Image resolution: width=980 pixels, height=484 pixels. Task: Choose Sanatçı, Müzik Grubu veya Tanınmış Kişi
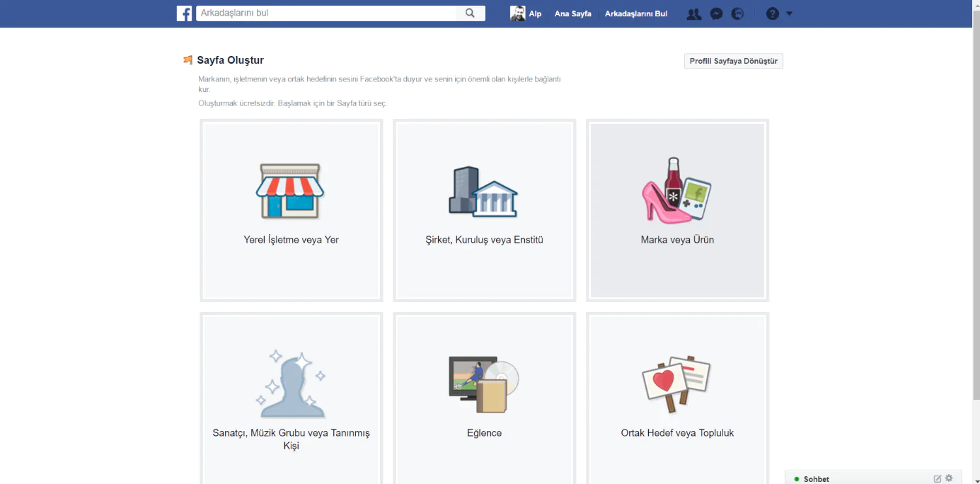(x=291, y=439)
